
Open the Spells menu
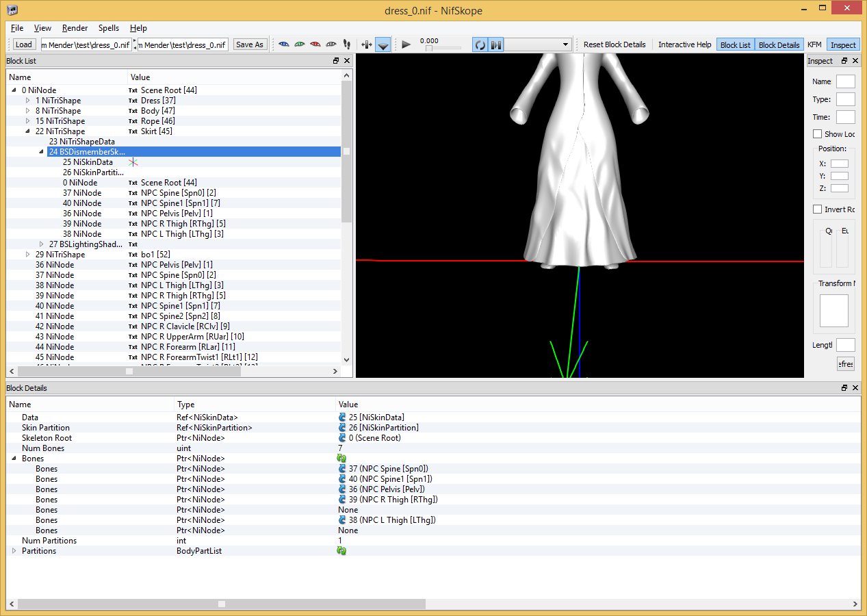point(108,28)
